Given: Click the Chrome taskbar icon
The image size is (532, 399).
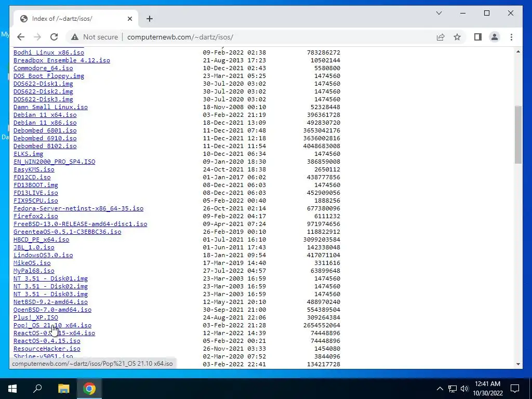Looking at the screenshot, I should (x=89, y=389).
